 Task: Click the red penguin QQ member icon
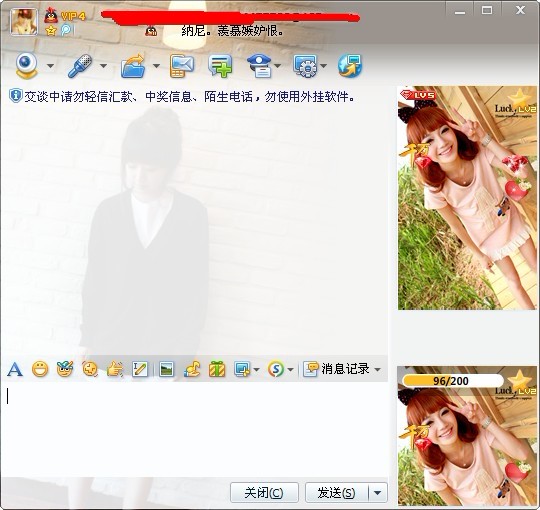[51, 15]
